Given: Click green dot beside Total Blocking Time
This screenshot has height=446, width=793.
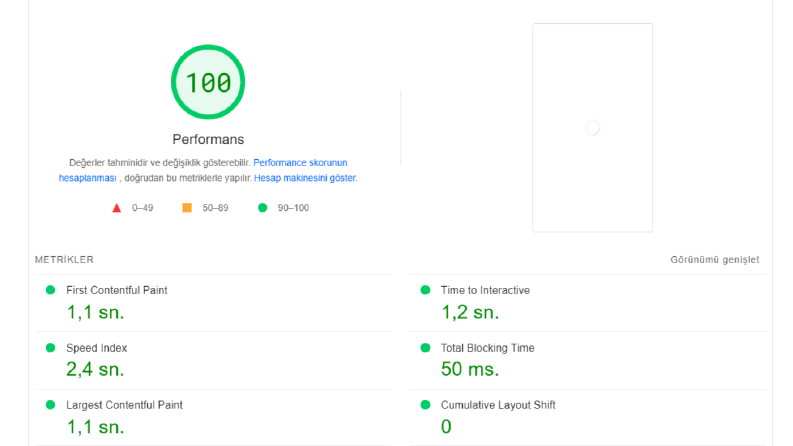Looking at the screenshot, I should [425, 347].
